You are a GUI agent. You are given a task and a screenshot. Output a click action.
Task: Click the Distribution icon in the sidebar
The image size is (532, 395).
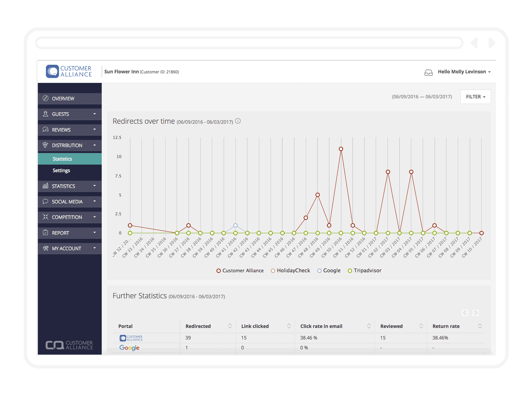pos(45,145)
